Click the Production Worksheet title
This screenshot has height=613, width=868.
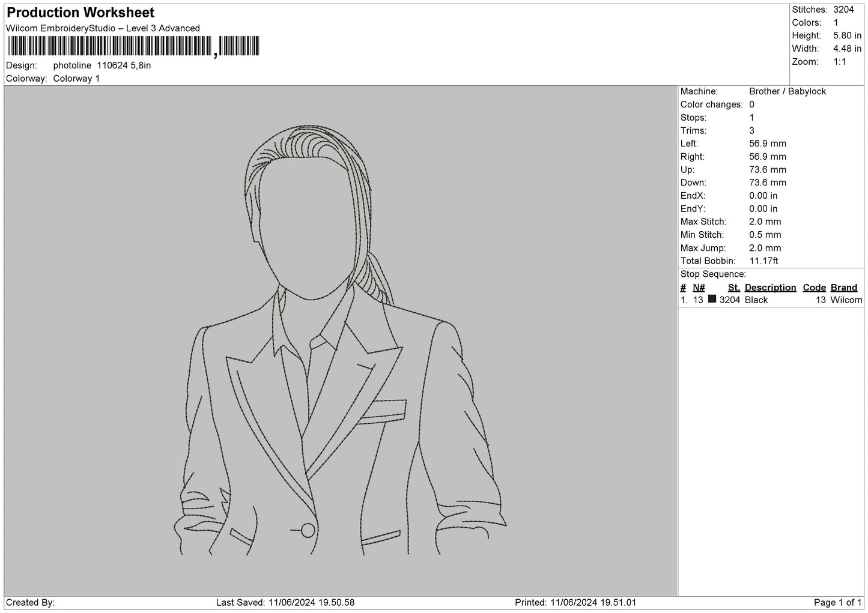click(x=80, y=13)
